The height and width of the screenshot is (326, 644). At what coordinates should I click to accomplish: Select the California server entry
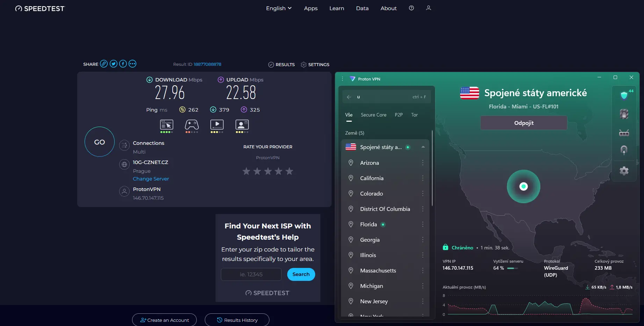click(x=371, y=178)
